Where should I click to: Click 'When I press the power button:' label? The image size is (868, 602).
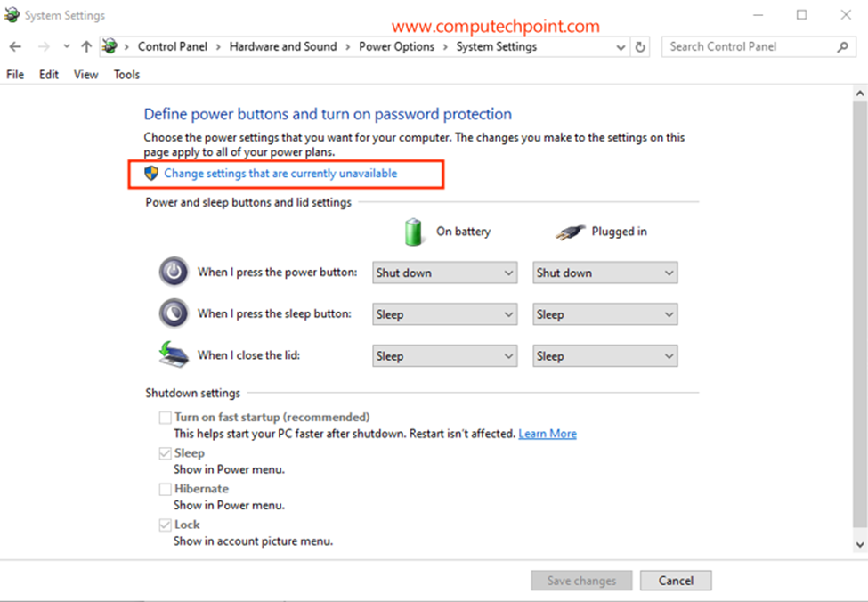coord(278,272)
